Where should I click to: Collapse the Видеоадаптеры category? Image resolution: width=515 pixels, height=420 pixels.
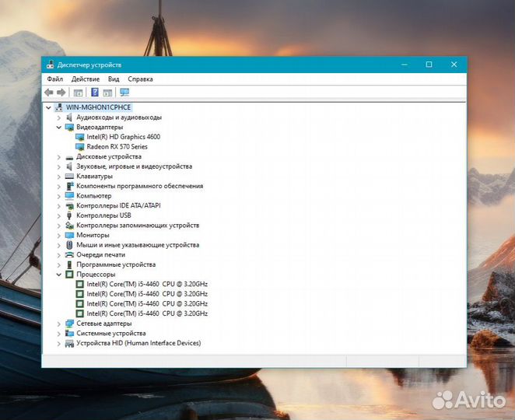click(x=58, y=128)
